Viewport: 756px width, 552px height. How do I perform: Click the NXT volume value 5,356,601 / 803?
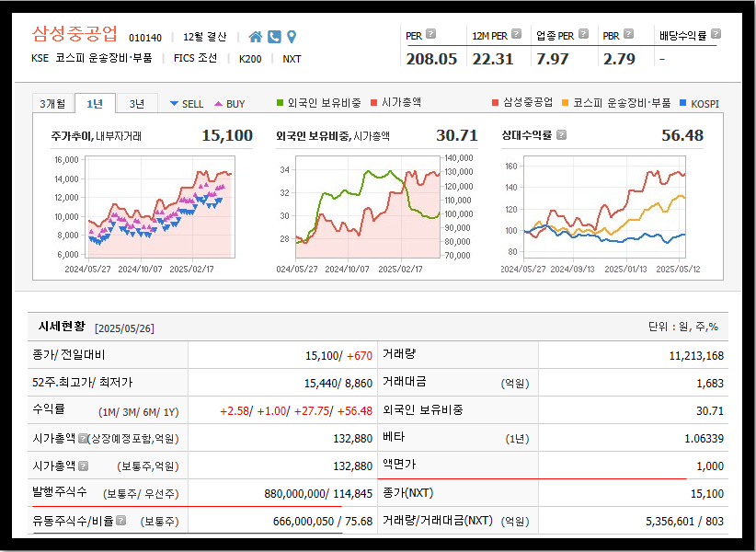tap(684, 521)
